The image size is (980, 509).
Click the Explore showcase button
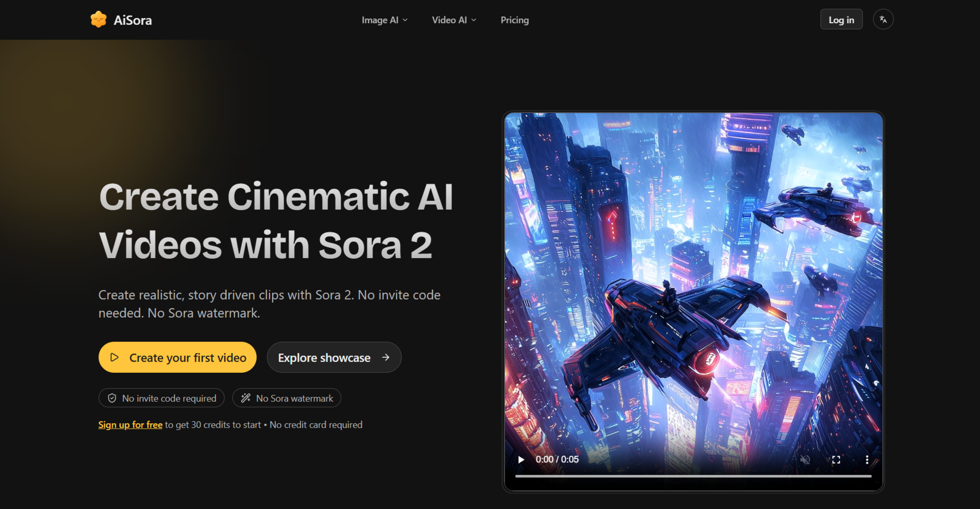(x=334, y=357)
